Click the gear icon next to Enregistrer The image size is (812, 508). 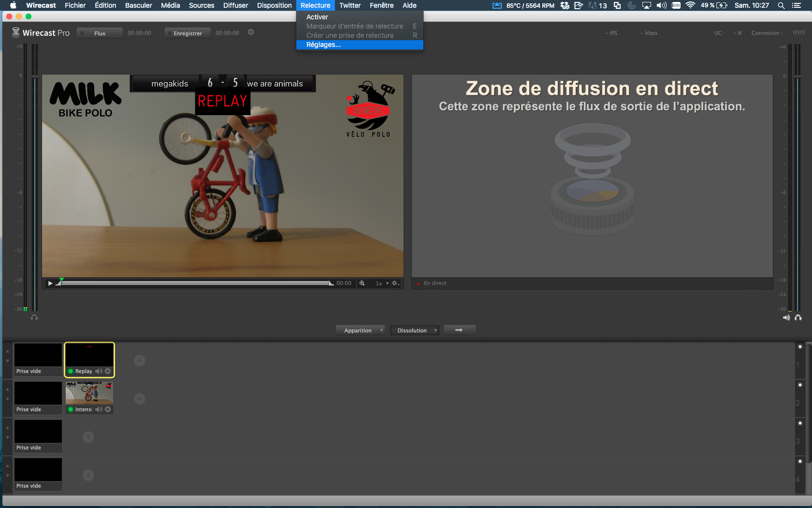251,32
